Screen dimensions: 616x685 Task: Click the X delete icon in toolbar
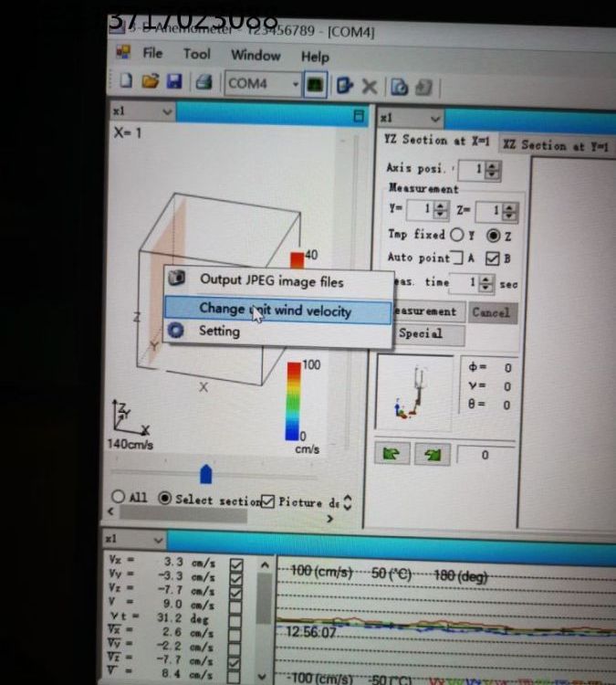click(370, 86)
